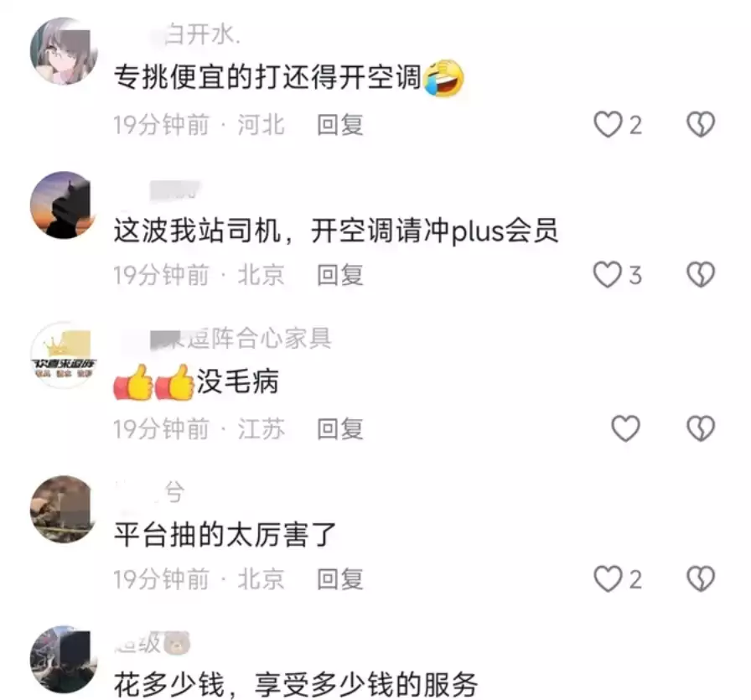Like the 没毛病 comment
751x700 pixels.
(625, 428)
